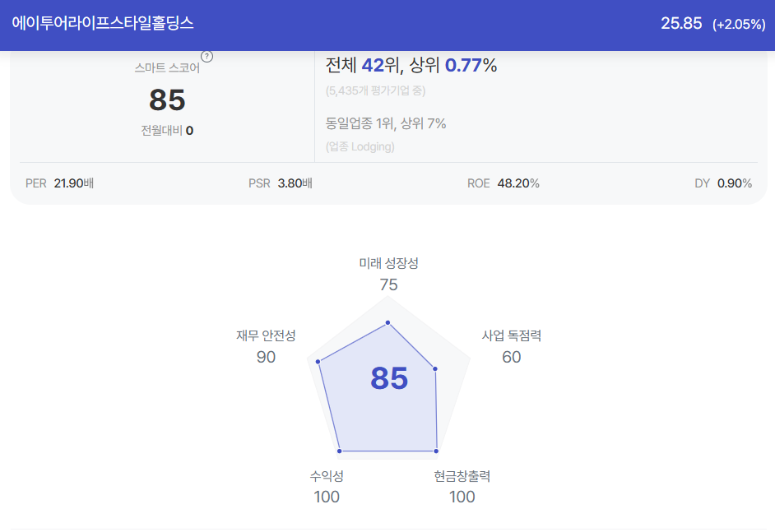Screen dimensions: 775x532
Task: Select the 사업 독점력 score label
Action: click(512, 336)
